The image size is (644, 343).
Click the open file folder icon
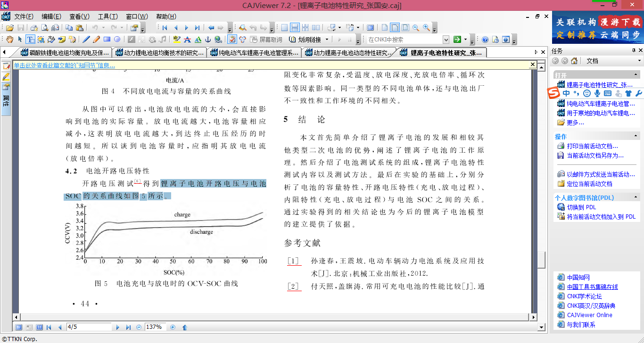(9, 28)
